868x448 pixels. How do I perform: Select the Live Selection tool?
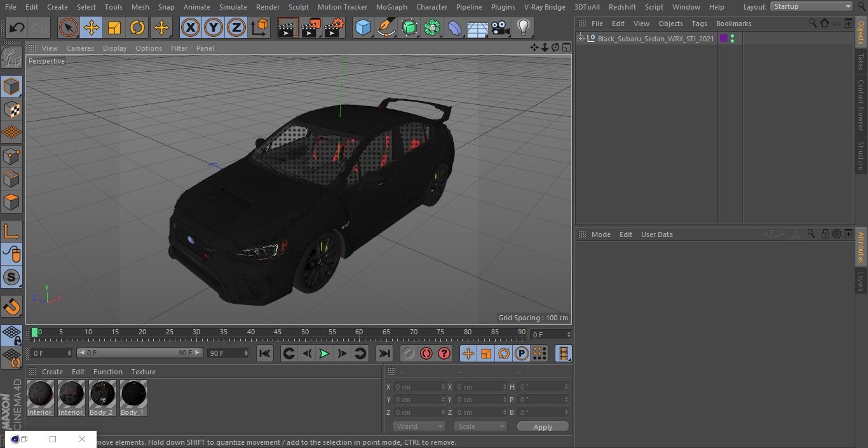point(68,27)
